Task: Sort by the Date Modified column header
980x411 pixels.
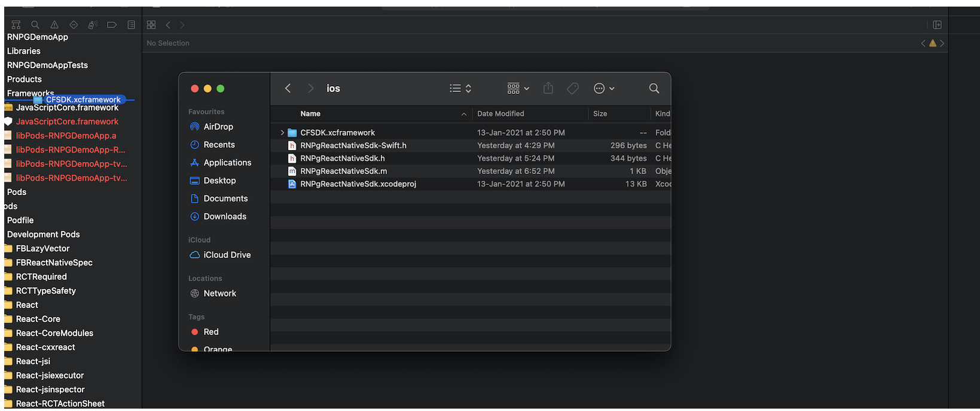Action: click(500, 114)
